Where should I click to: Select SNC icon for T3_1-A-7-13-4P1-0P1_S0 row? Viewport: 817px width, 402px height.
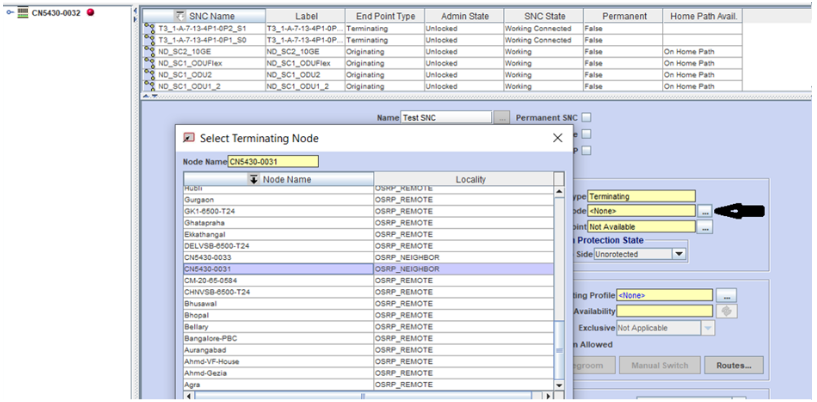[x=150, y=40]
